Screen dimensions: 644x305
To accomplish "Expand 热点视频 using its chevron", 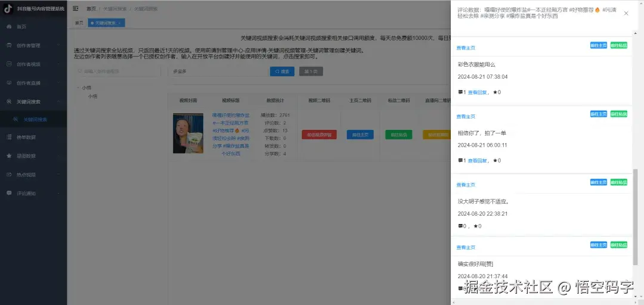I will 58,175.
